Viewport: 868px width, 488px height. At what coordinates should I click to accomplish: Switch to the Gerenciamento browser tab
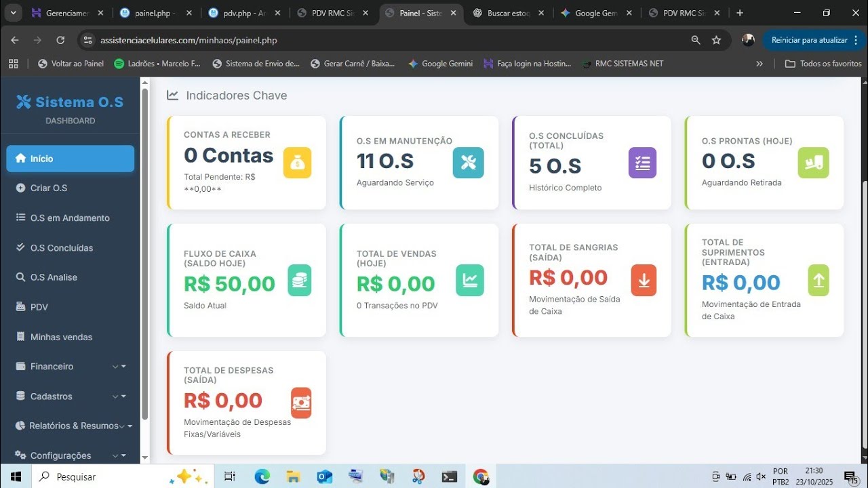tap(67, 13)
